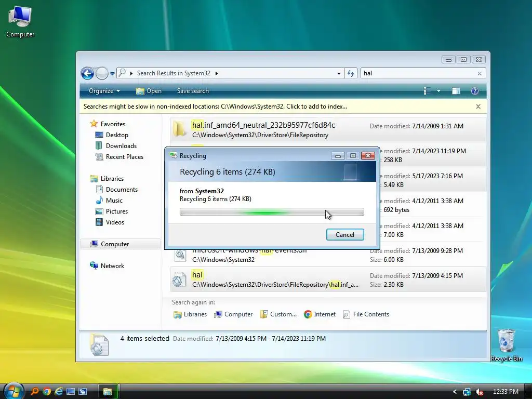
Task: Open the Pictures library
Action: (x=112, y=211)
